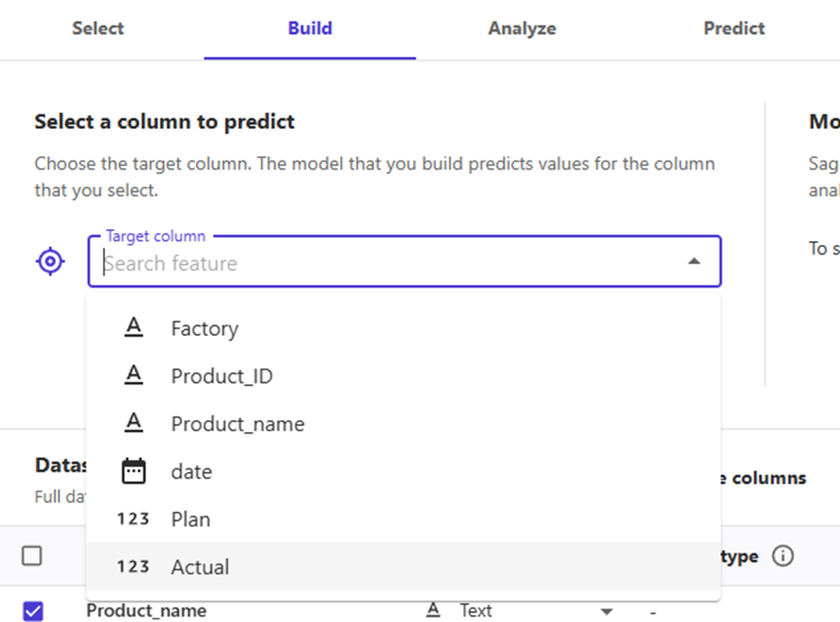This screenshot has width=840, height=622.
Task: Choose Actual as the target column
Action: (x=200, y=567)
